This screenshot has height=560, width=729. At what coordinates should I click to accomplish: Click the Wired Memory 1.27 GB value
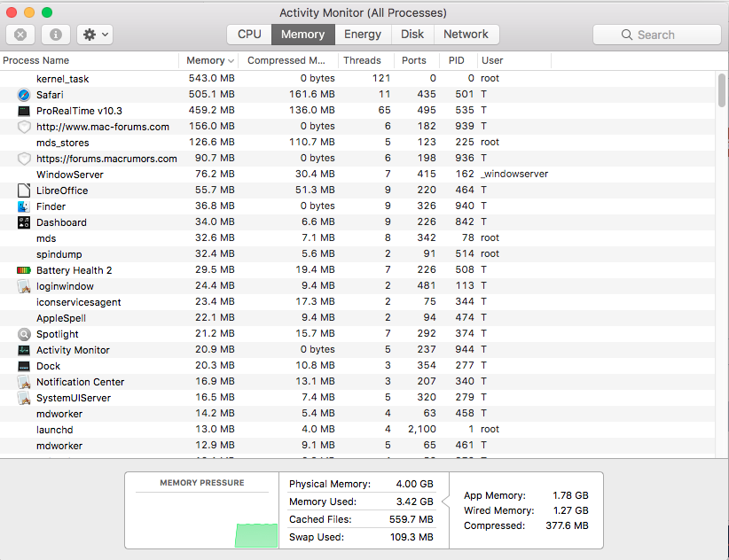coord(570,510)
